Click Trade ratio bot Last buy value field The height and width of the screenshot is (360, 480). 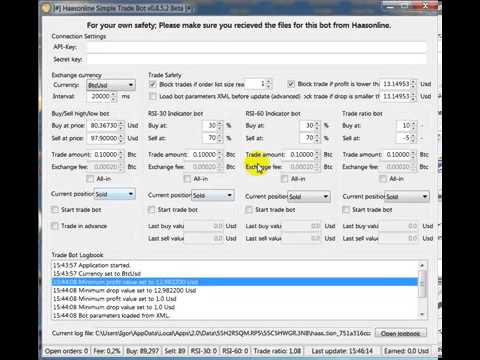pos(399,226)
